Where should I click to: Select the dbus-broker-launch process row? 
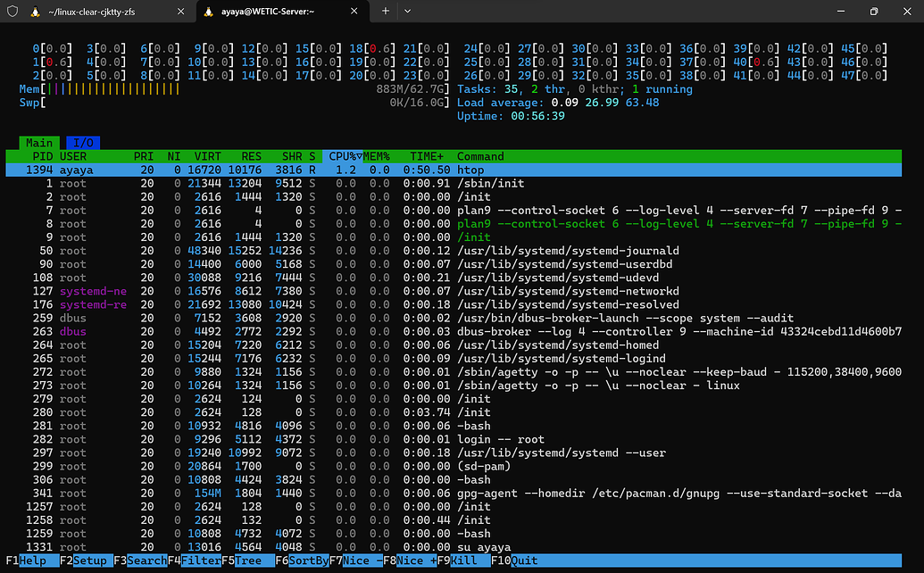point(454,319)
